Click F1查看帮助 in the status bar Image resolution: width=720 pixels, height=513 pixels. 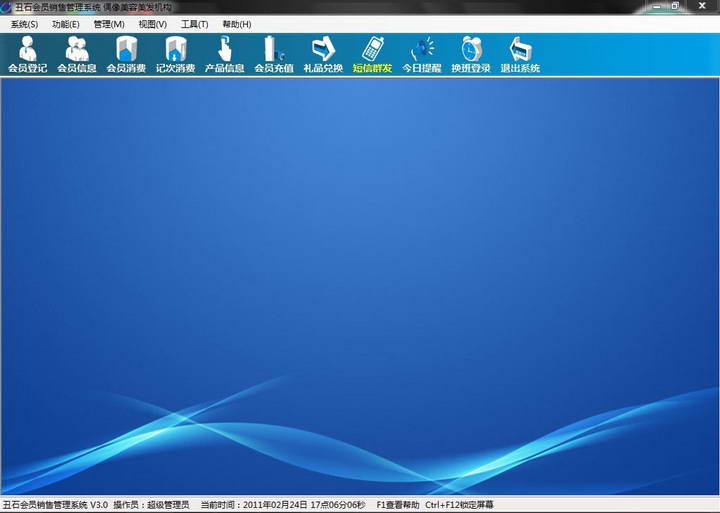coord(398,505)
